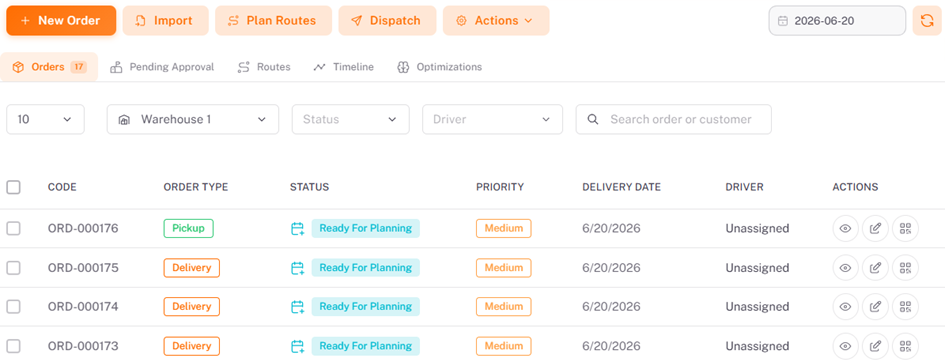
Task: Click the DELIVERY DATE column header
Action: [x=621, y=187]
